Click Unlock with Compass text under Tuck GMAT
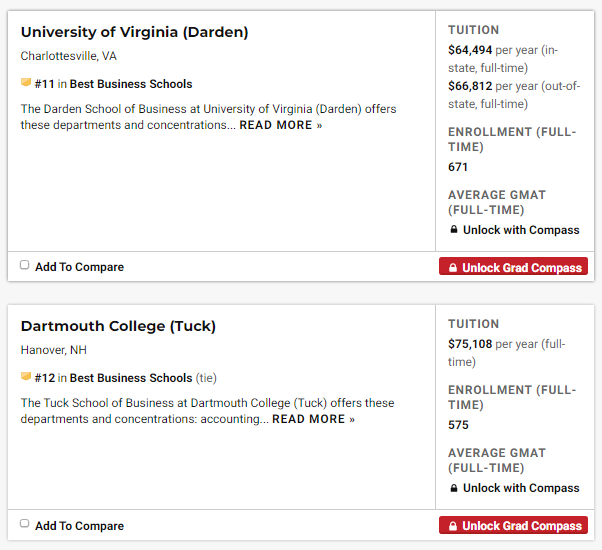The width and height of the screenshot is (602, 550). point(521,488)
